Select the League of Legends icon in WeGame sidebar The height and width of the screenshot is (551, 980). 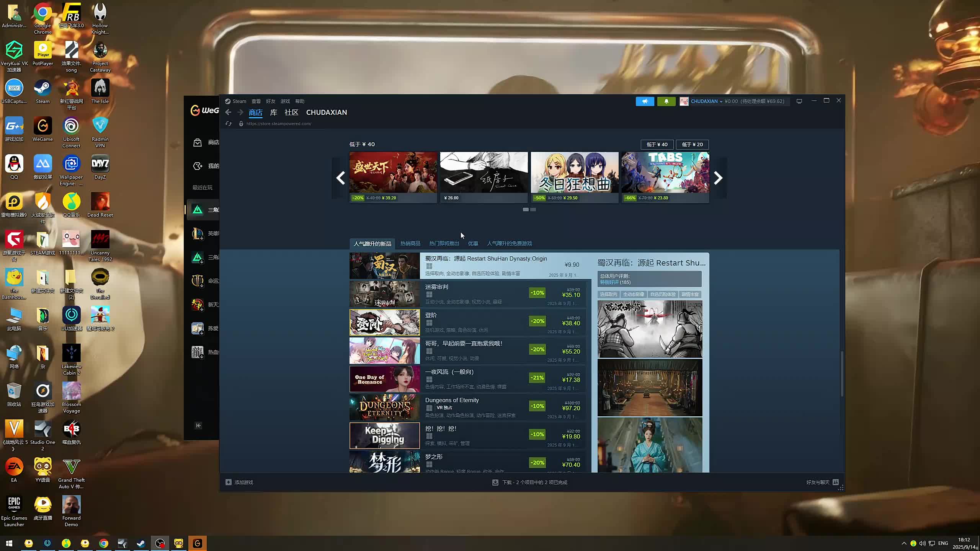pos(198,233)
